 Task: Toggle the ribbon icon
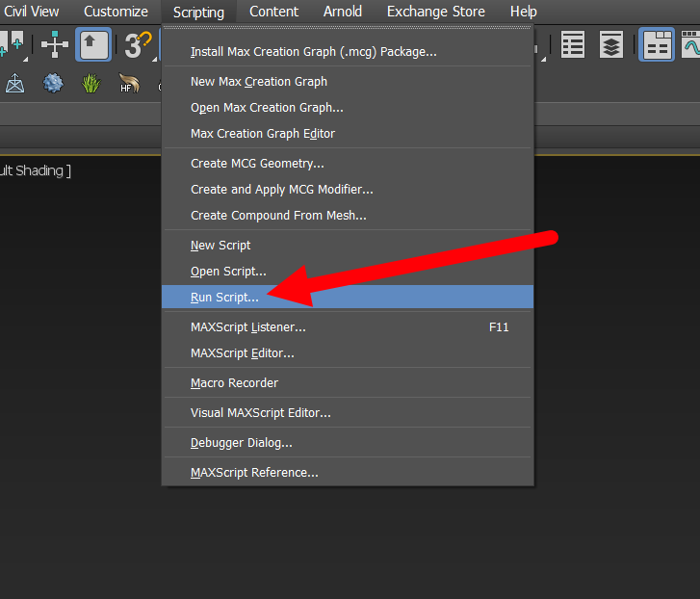(x=657, y=44)
